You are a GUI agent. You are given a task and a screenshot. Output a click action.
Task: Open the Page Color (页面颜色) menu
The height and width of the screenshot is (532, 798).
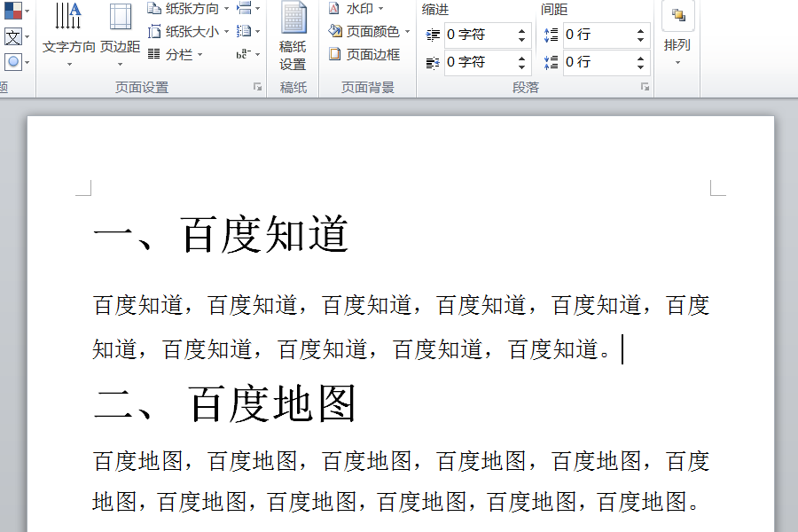(x=369, y=32)
